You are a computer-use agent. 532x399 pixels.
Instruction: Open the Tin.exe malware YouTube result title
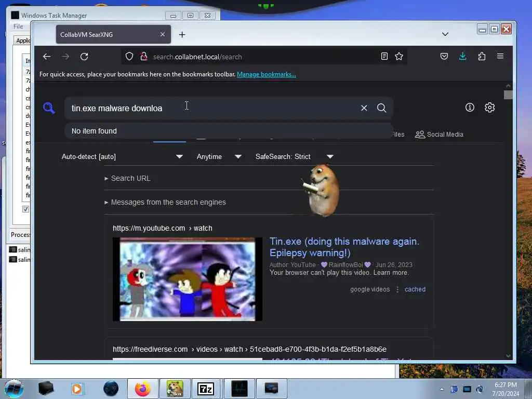coord(344,247)
